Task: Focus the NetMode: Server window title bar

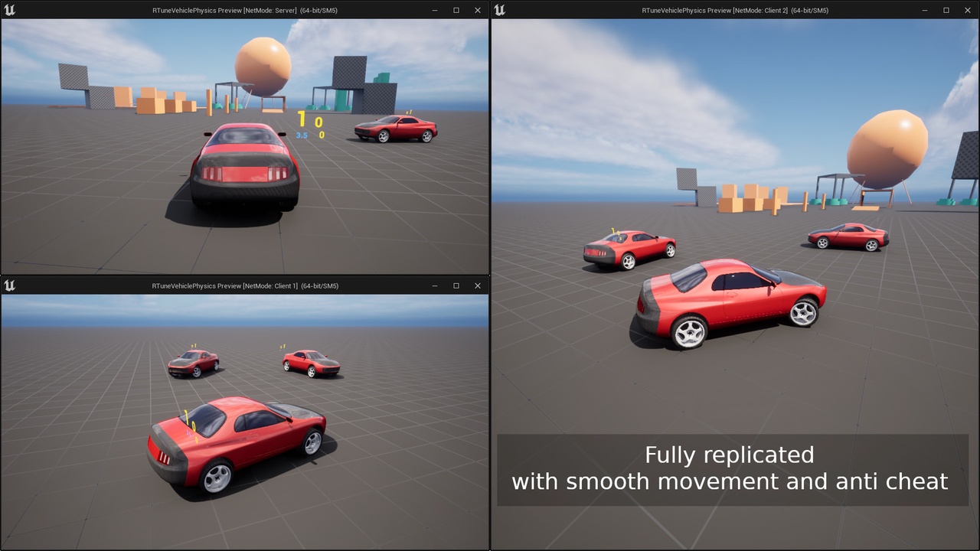Action: (x=245, y=10)
